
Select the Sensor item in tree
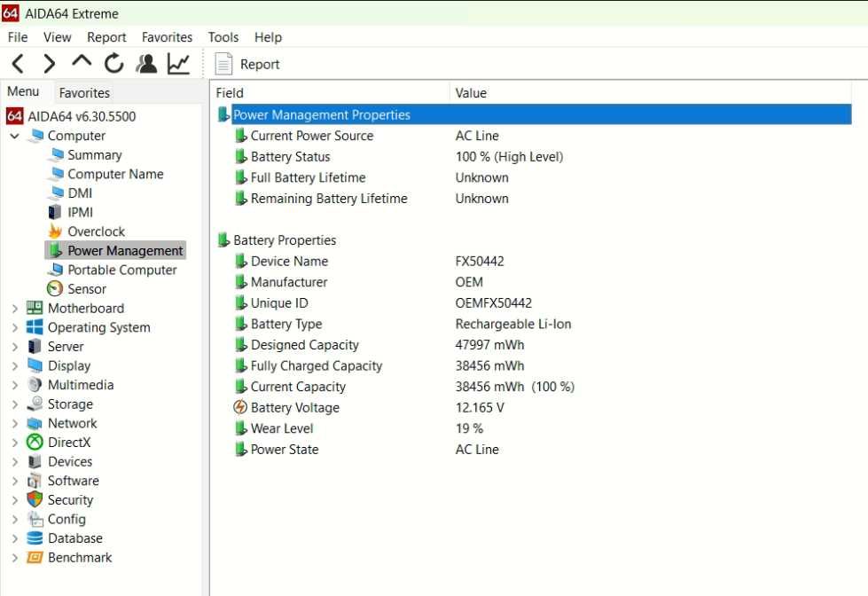(86, 289)
